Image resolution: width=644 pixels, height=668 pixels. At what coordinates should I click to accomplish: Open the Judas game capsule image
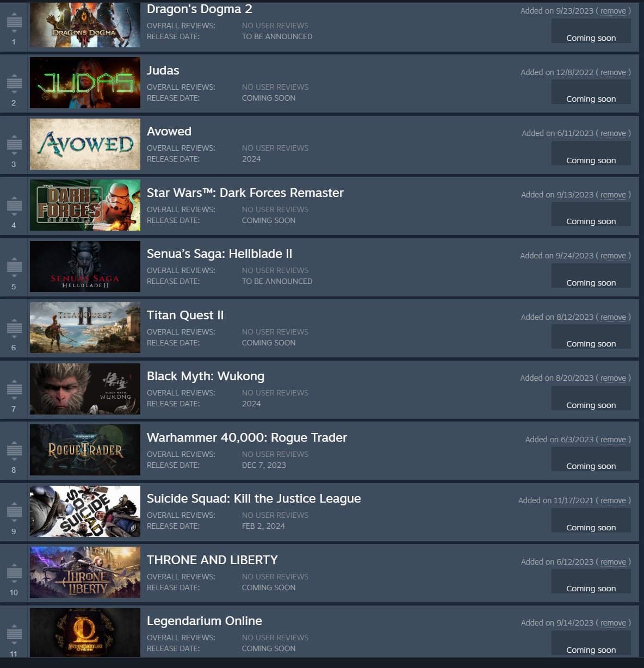coord(85,83)
